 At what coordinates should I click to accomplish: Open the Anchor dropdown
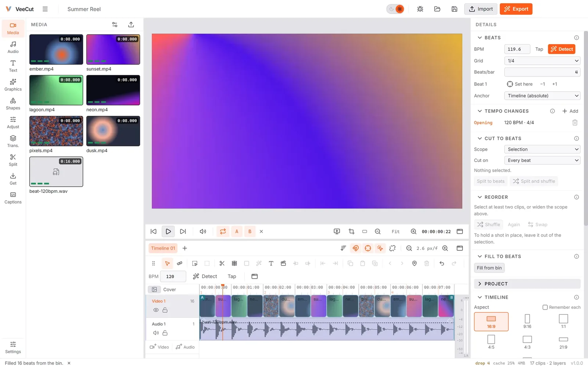tap(542, 96)
